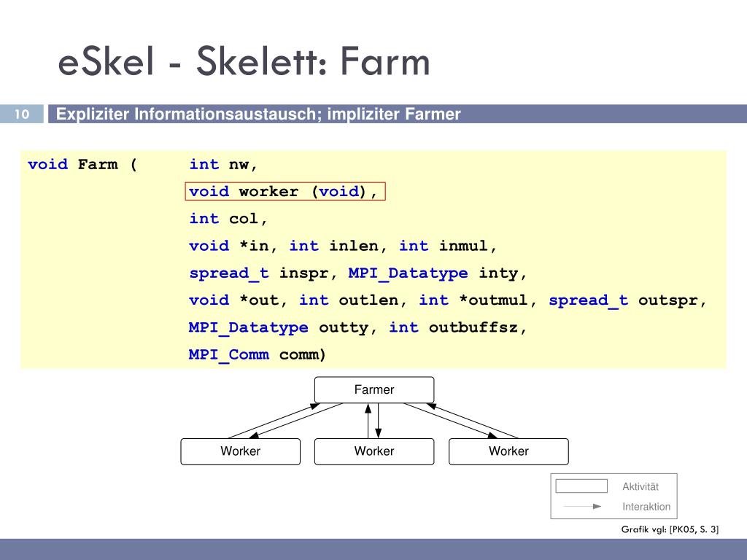
Task: Select the Farmer box in the diagram
Action: [374, 389]
